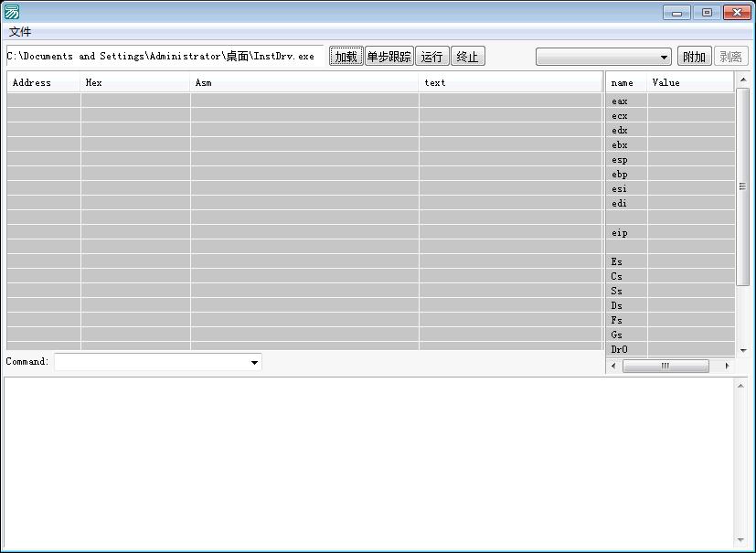Click the Asm column header
This screenshot has width=756, height=553.
pyautogui.click(x=304, y=82)
